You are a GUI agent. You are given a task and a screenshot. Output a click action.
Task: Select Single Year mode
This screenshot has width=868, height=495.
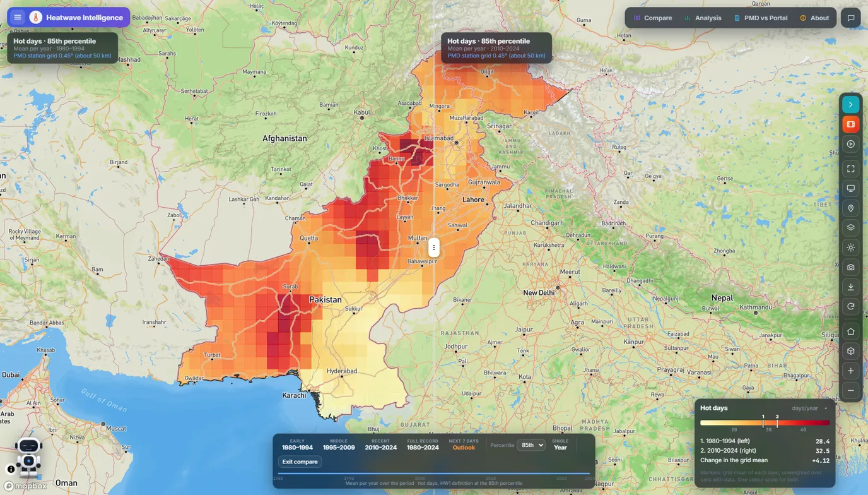(x=560, y=444)
